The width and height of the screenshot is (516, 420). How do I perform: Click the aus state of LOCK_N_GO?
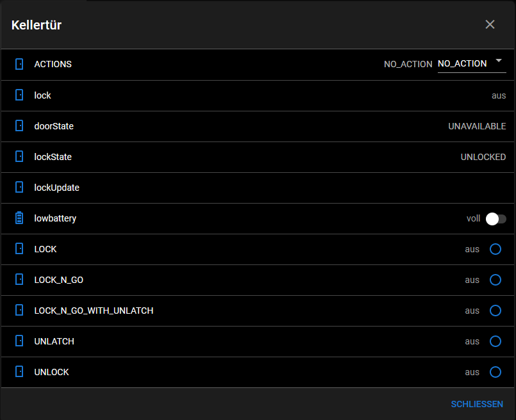coord(472,280)
